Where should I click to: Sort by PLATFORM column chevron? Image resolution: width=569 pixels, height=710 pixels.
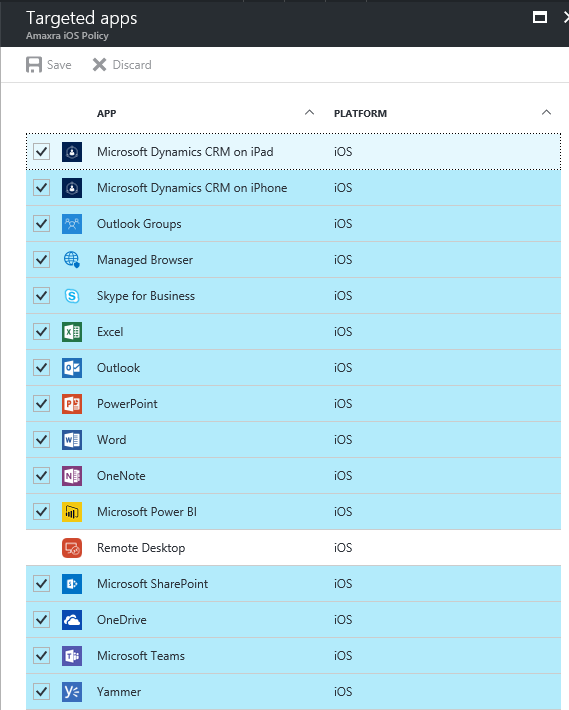[546, 112]
